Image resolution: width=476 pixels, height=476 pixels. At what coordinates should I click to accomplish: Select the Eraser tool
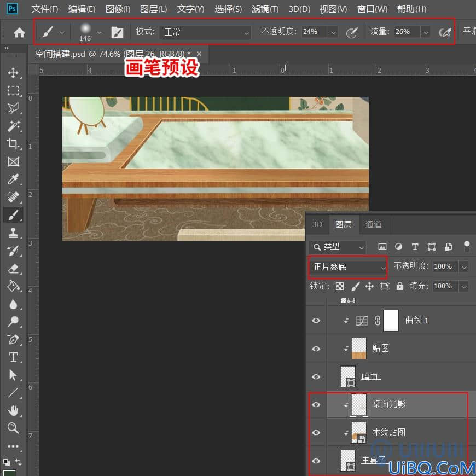coord(13,268)
